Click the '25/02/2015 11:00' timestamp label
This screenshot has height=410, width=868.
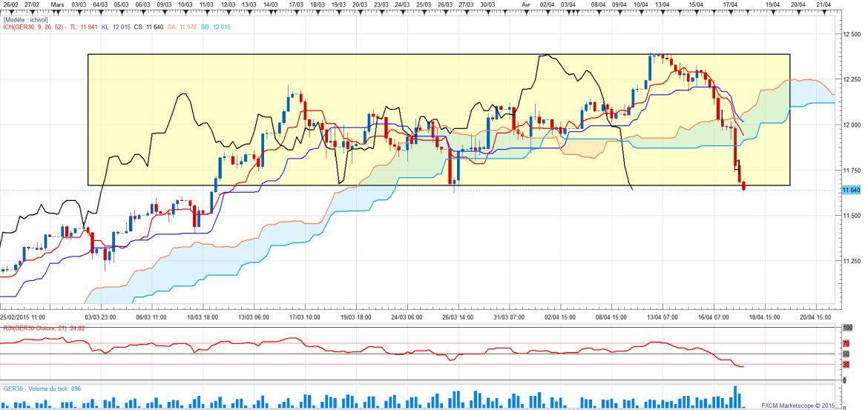pyautogui.click(x=22, y=317)
